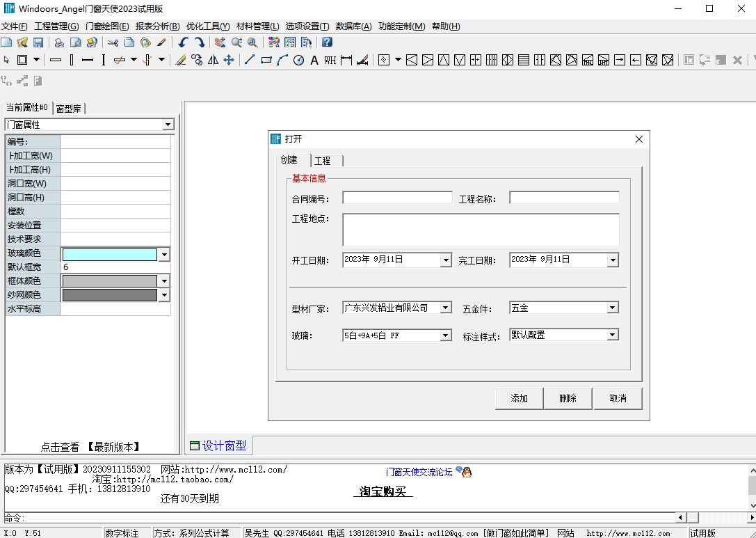The width and height of the screenshot is (756, 538).
Task: Open Print Preview from the toolbar
Action: pyautogui.click(x=76, y=42)
